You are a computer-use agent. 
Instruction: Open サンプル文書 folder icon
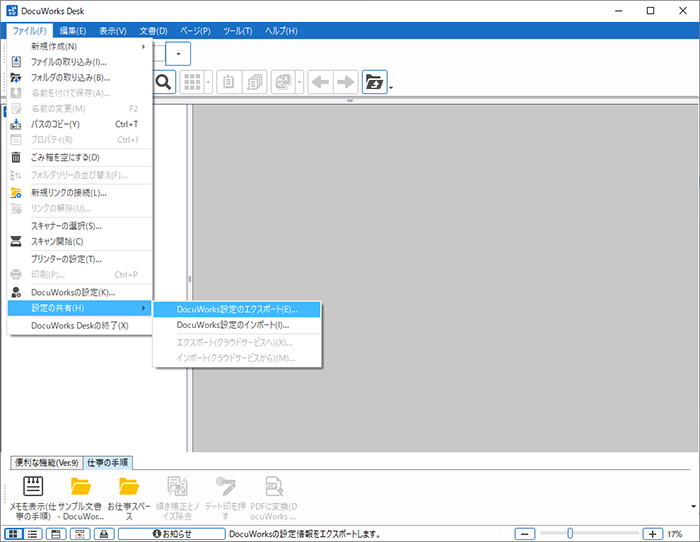(x=81, y=486)
